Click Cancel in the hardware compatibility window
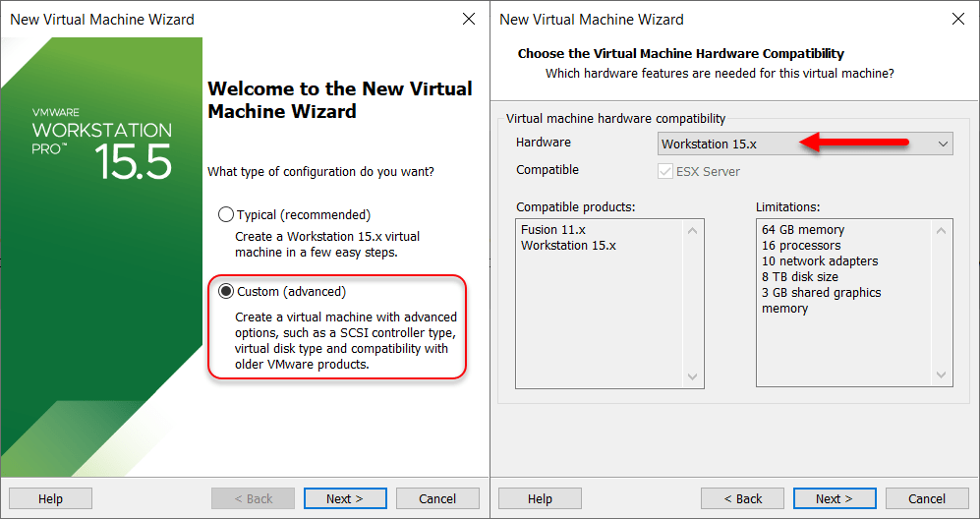This screenshot has height=519, width=980. click(927, 498)
